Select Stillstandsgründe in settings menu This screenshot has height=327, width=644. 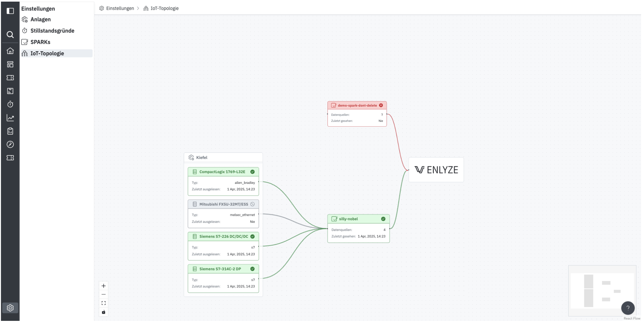pyautogui.click(x=52, y=31)
